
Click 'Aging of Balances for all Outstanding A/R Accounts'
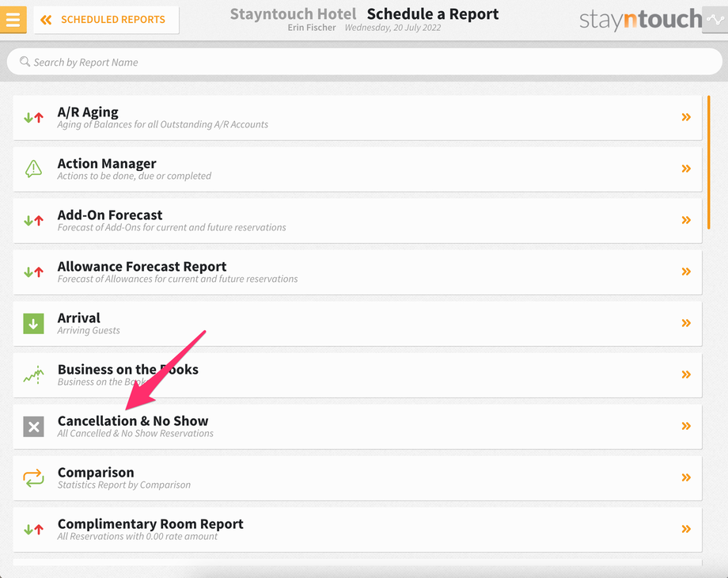coord(162,124)
